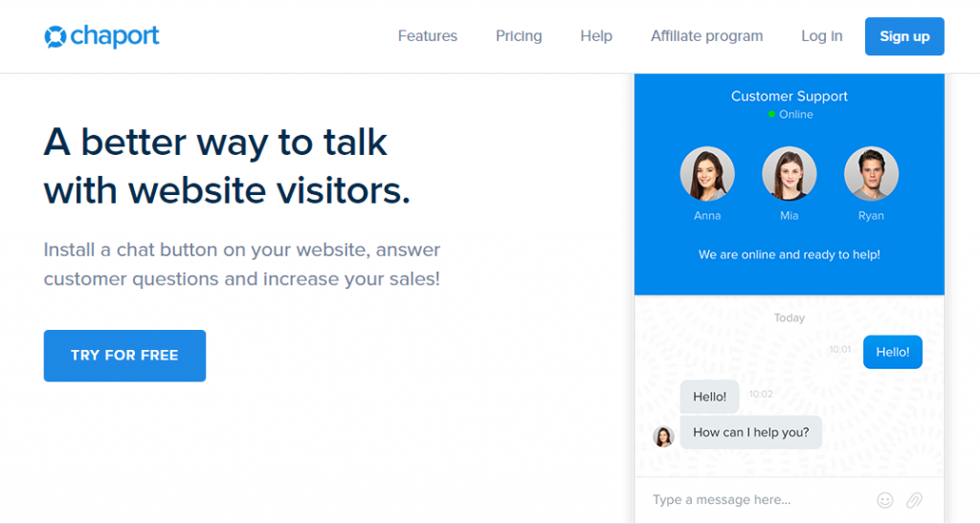Viewport: 980px width, 524px height.
Task: Click the blue Hello! sent message bubble
Action: pyautogui.click(x=893, y=352)
